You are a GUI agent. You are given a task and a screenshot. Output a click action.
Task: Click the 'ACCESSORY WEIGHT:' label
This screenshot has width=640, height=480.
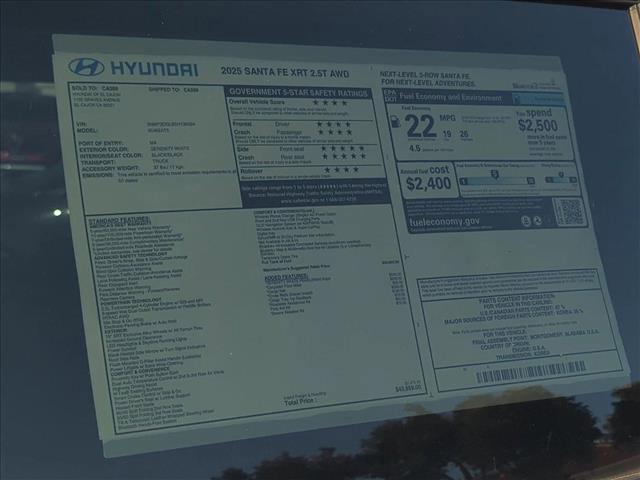[110, 168]
